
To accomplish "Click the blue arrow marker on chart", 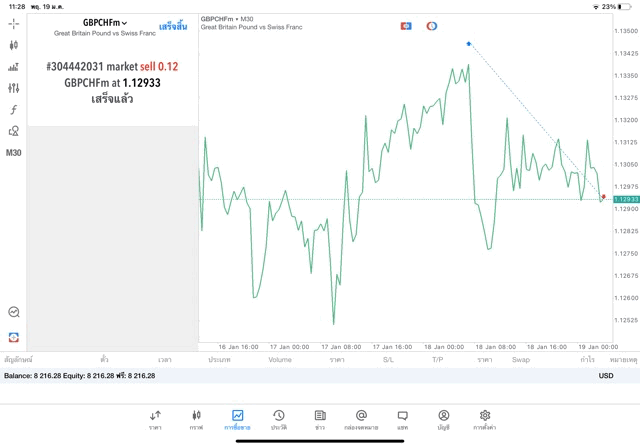I will click(x=469, y=43).
